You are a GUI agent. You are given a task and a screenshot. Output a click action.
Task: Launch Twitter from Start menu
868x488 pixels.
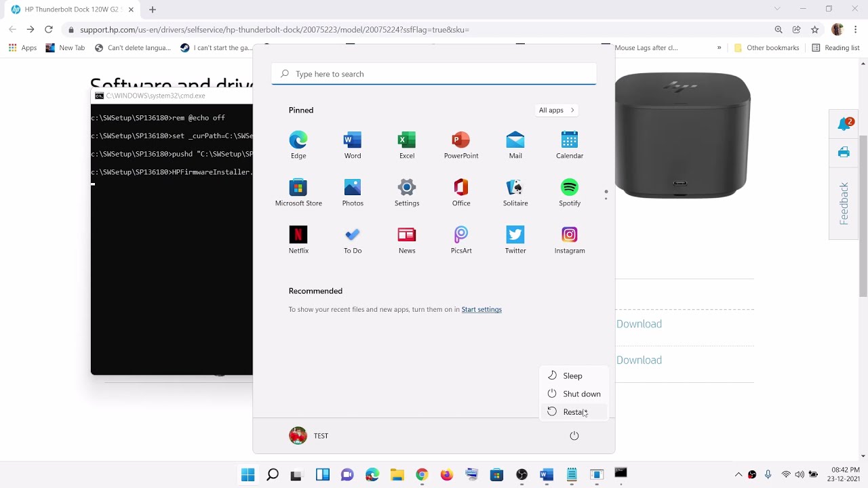[x=515, y=241]
